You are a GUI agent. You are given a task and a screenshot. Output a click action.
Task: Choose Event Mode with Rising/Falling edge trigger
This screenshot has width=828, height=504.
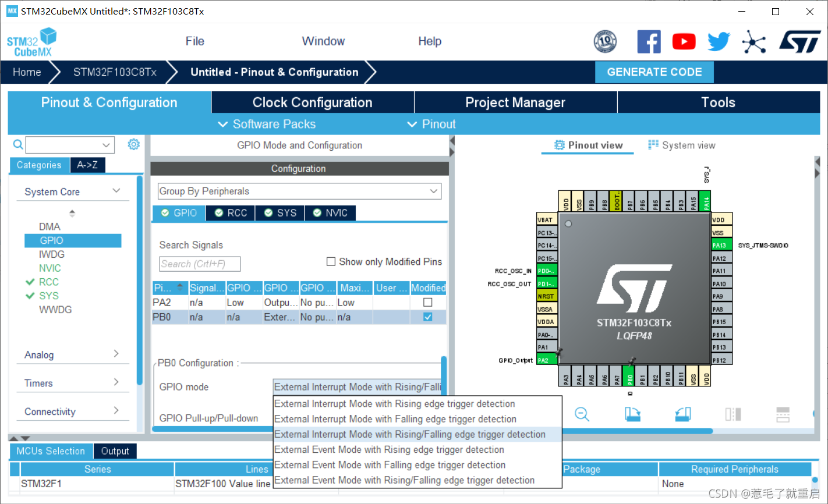(x=417, y=480)
